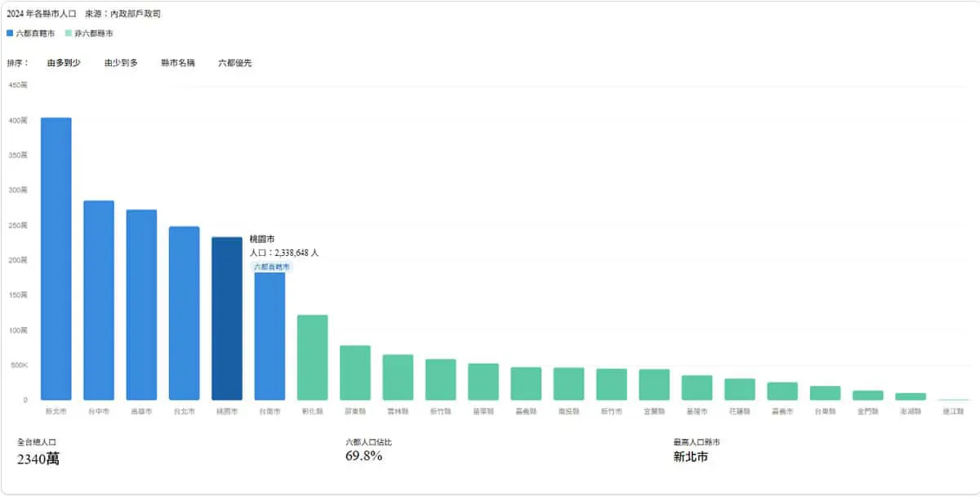Sort by 由多到少
980x497 pixels.
[x=64, y=63]
